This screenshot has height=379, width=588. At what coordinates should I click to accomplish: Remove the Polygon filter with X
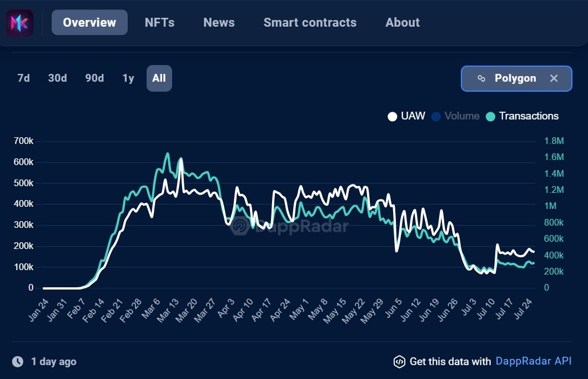[x=554, y=78]
